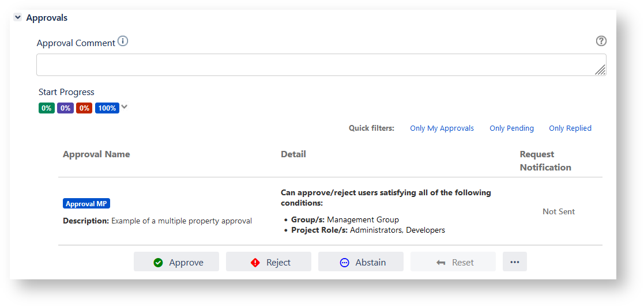The image size is (644, 307).
Task: Filter by Only My Approvals
Action: (x=442, y=128)
